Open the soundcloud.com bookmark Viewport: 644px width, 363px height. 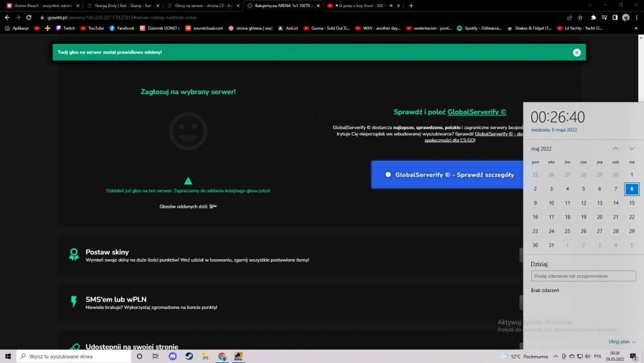pos(204,28)
